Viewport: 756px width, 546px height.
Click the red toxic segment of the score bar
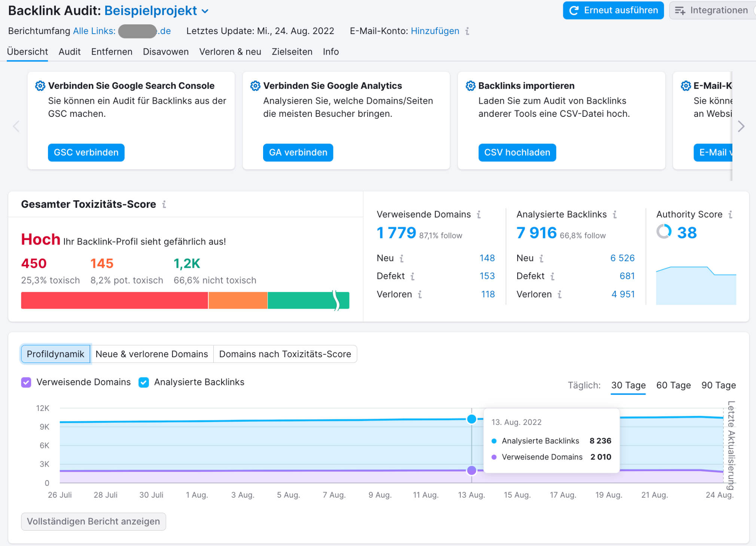[x=114, y=300]
